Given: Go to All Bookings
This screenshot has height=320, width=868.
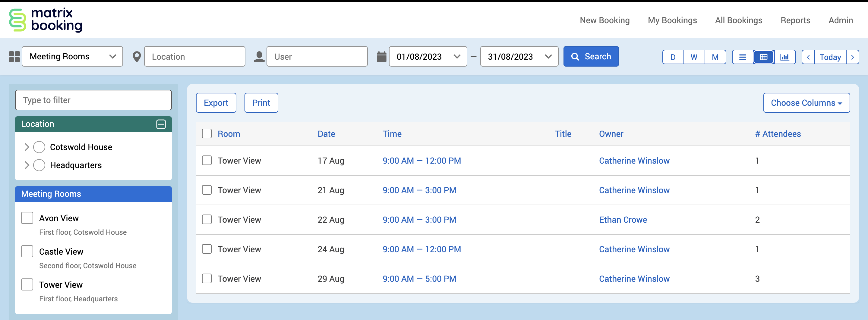Looking at the screenshot, I should pos(738,20).
